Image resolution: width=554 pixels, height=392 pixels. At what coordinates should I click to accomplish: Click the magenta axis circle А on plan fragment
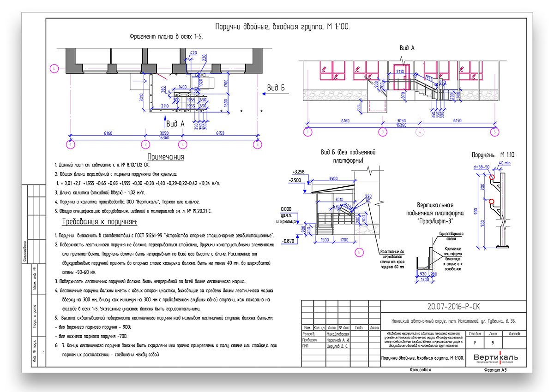54,68
